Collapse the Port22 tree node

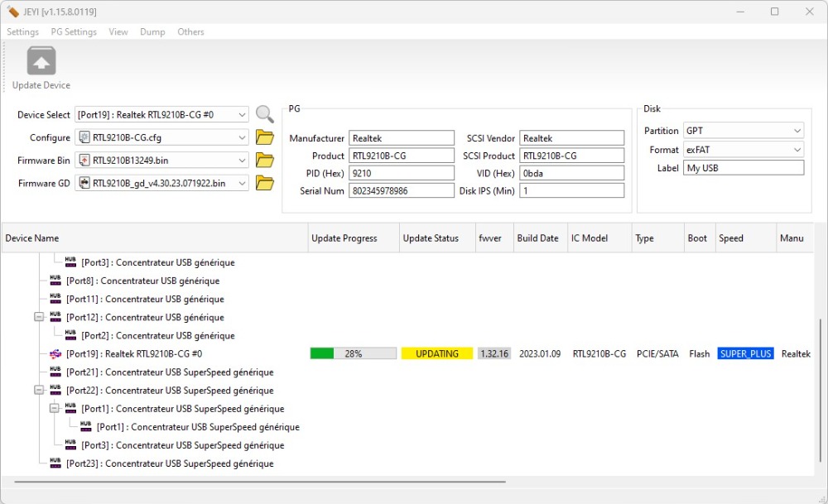tap(39, 391)
